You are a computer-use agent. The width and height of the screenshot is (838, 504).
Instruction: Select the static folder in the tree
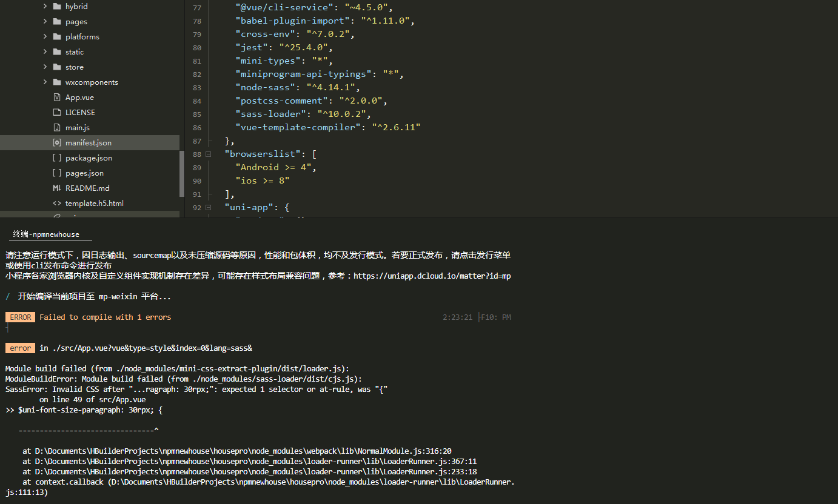(75, 52)
